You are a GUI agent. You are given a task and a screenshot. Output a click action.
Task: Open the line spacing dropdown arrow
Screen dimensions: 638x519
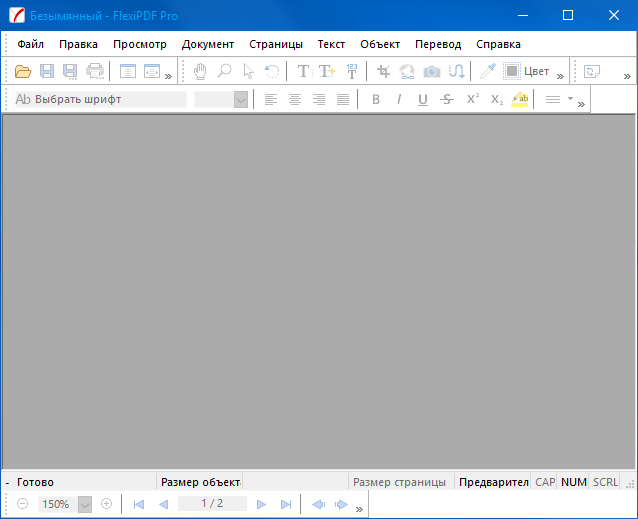pos(570,98)
